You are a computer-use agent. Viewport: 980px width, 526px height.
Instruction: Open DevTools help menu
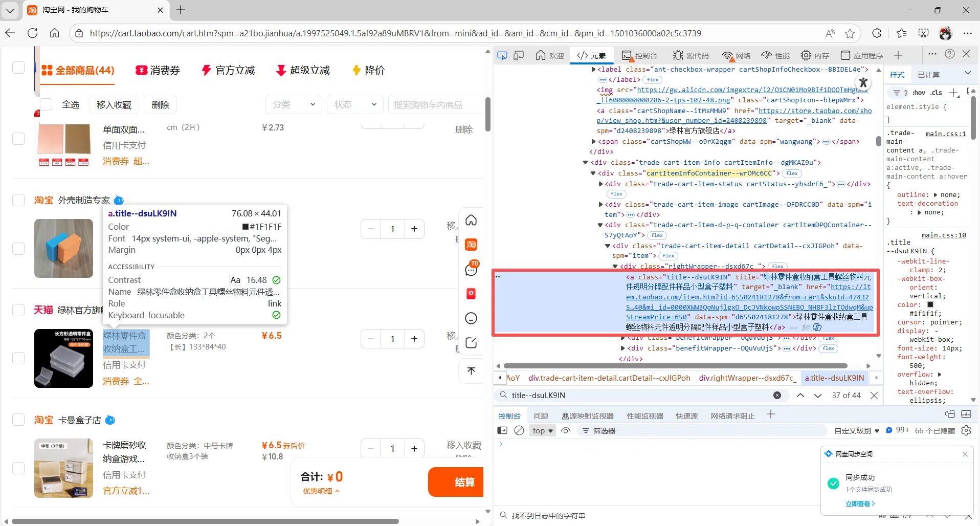pos(950,54)
